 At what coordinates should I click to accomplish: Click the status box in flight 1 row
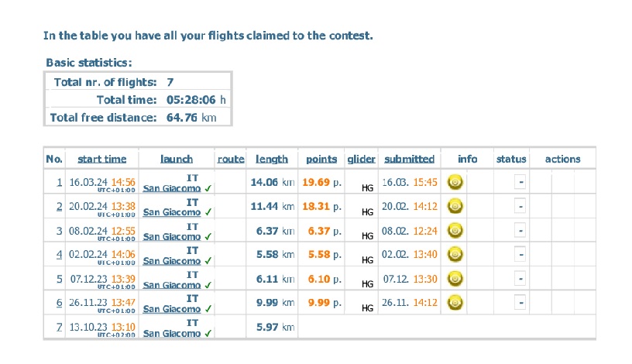tap(520, 182)
